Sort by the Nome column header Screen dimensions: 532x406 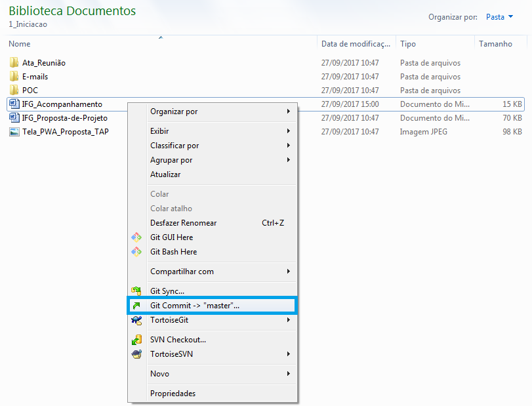20,44
